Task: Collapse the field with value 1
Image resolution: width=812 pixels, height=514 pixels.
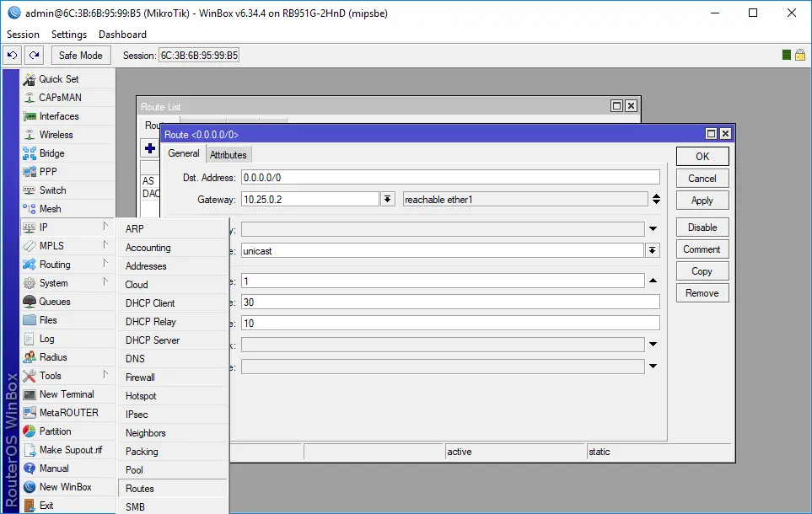Action: (653, 281)
